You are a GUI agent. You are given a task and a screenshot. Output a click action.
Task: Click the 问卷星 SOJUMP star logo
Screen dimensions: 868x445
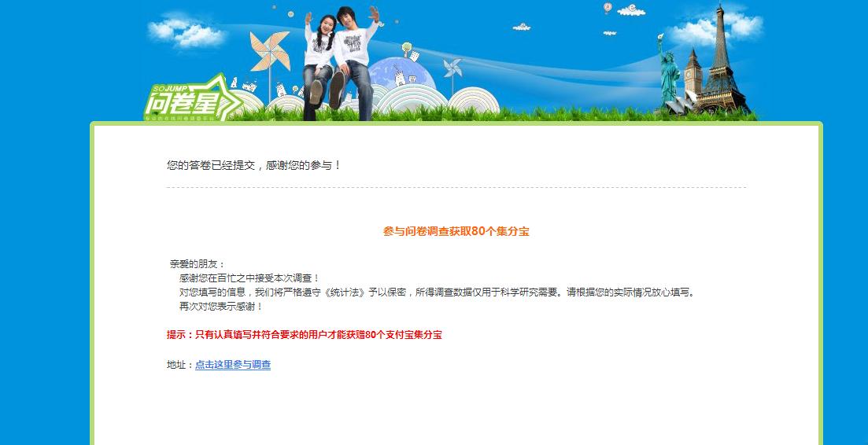coord(193,97)
